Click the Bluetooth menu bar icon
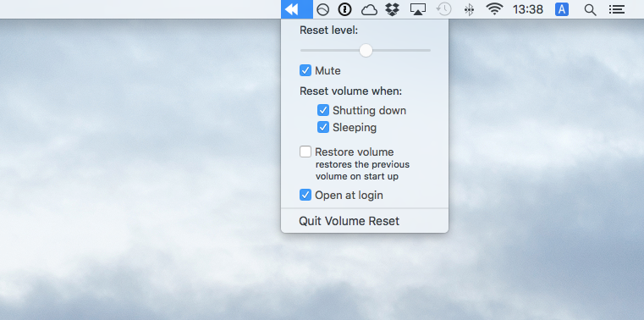644x320 pixels. pyautogui.click(x=469, y=9)
